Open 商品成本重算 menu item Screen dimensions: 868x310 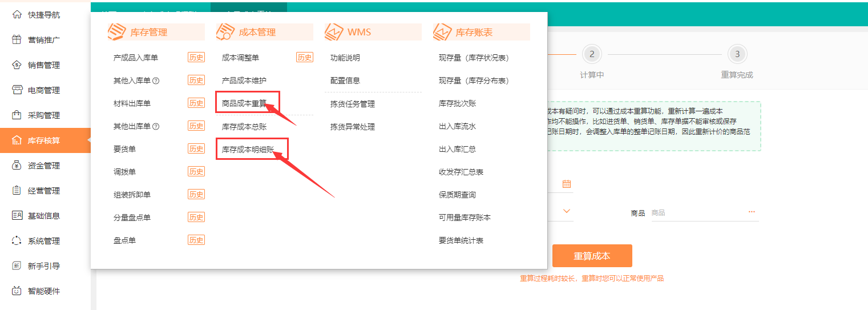(x=244, y=103)
